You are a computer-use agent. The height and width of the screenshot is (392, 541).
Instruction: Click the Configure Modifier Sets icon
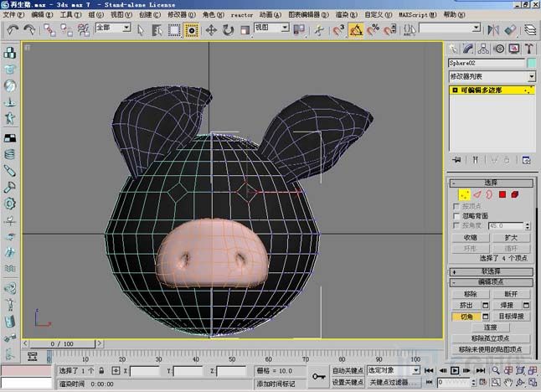[526, 160]
